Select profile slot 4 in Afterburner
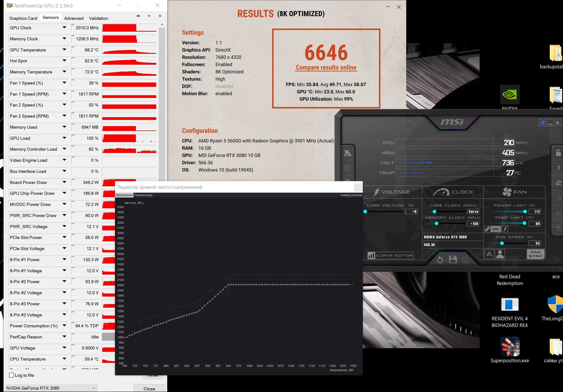 click(558, 213)
